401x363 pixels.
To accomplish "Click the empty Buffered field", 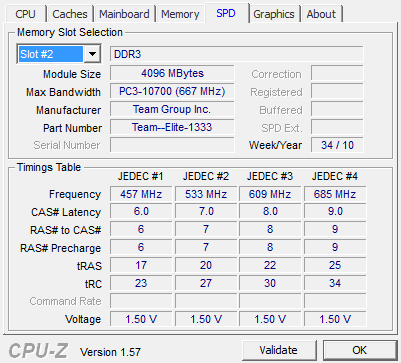I will [x=337, y=109].
